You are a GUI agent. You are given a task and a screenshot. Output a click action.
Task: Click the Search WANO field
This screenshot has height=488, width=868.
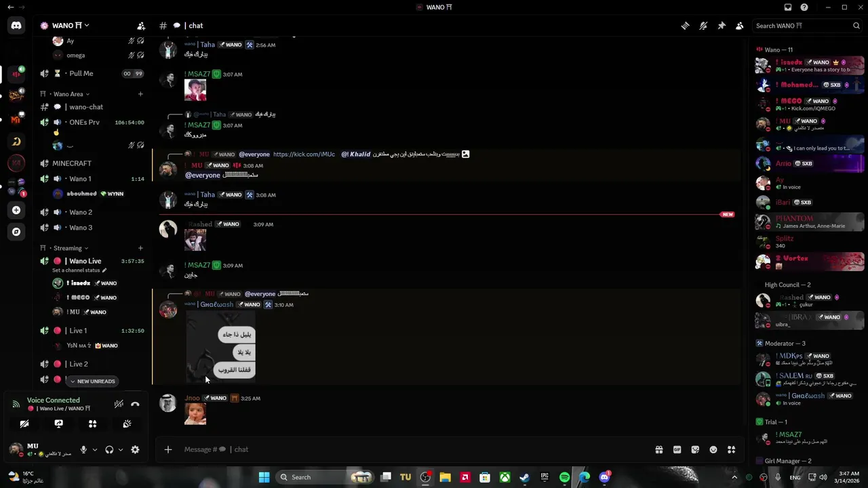(807, 26)
